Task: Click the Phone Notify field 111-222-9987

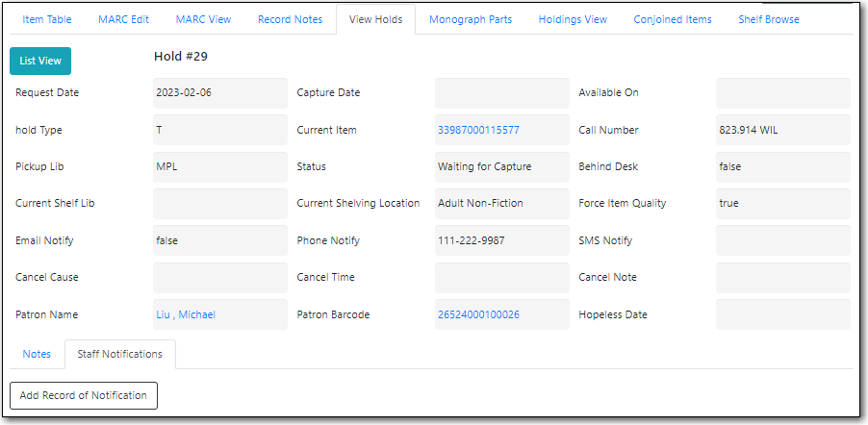Action: click(x=502, y=240)
